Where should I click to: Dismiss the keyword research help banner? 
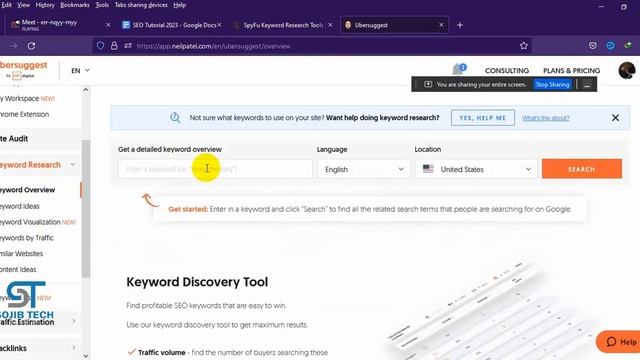tap(615, 118)
